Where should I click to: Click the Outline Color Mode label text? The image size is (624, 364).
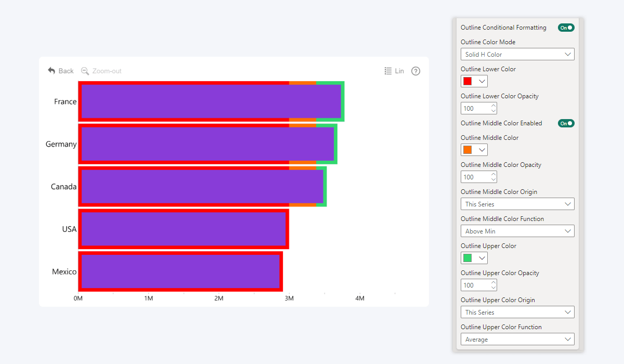tap(488, 42)
